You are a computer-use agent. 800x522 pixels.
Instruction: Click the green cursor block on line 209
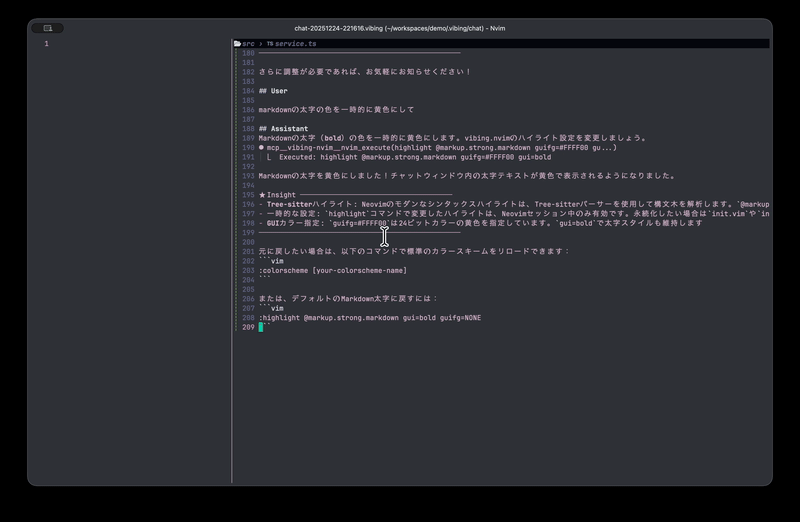[261, 327]
